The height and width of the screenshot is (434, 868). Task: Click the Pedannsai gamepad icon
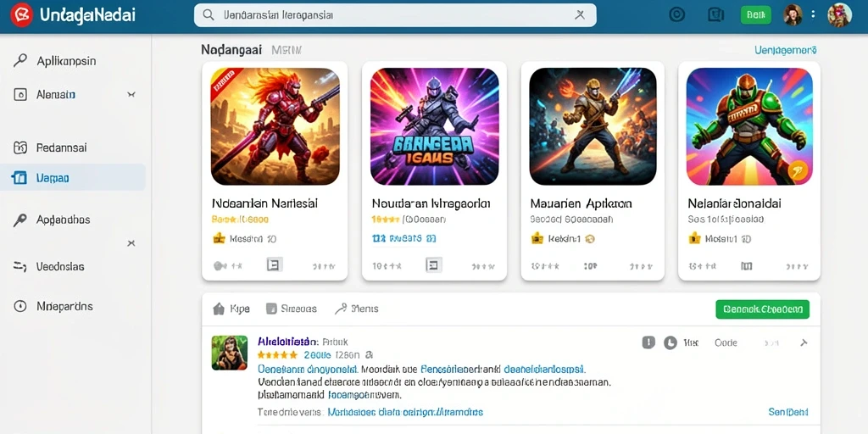tap(20, 147)
